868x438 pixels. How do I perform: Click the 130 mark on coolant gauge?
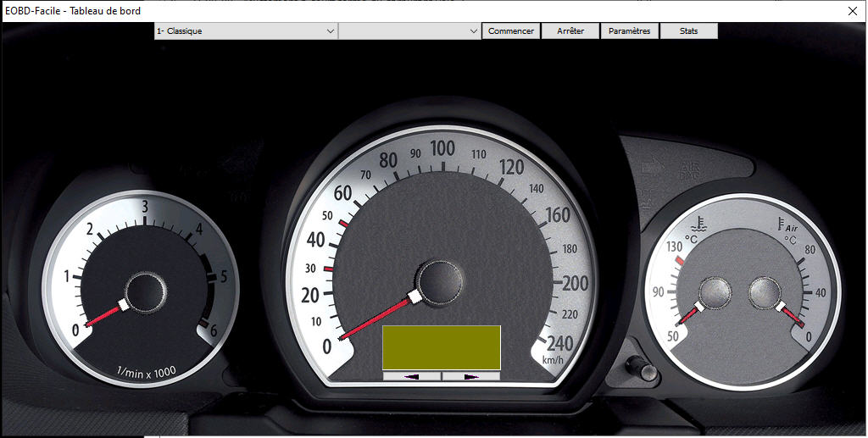click(x=674, y=247)
